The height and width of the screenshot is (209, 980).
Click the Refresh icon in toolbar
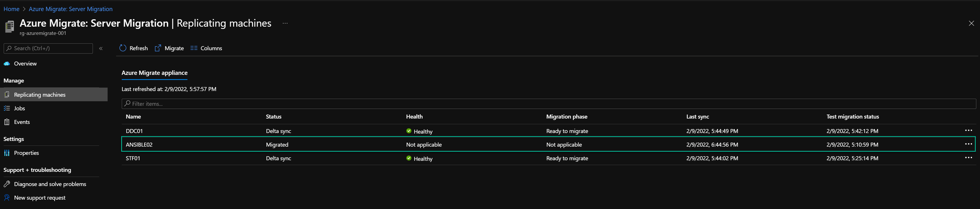(x=123, y=48)
